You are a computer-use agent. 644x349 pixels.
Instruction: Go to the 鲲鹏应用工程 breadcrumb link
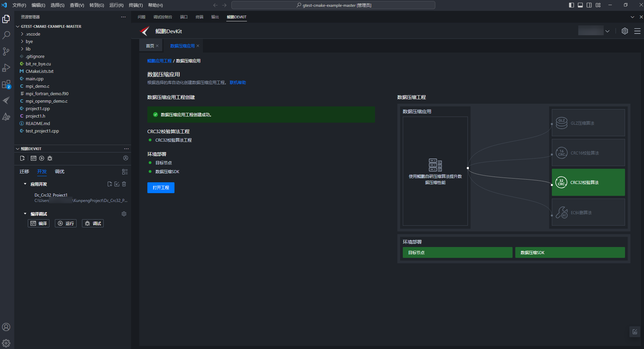coord(160,61)
